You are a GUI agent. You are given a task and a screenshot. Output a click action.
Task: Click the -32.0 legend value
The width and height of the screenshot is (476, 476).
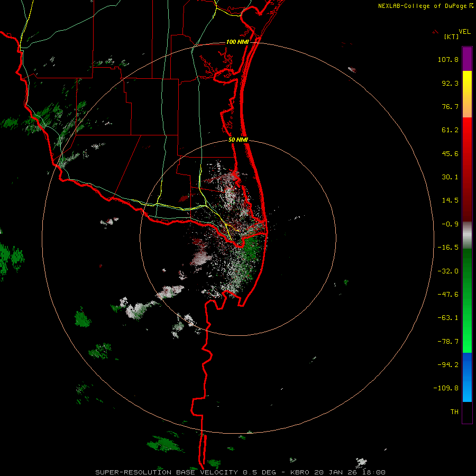(x=448, y=271)
